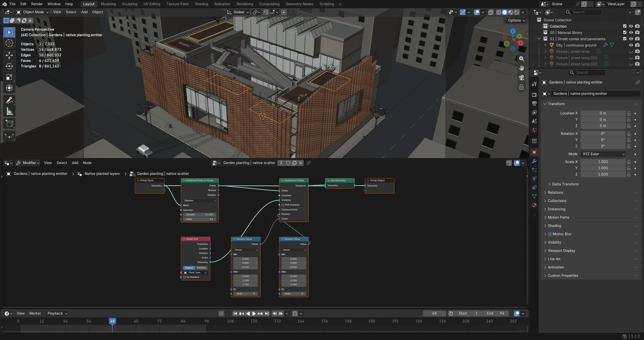The height and width of the screenshot is (340, 644).
Task: Switch to the Geometry Nodes workspace tab
Action: pos(299,4)
